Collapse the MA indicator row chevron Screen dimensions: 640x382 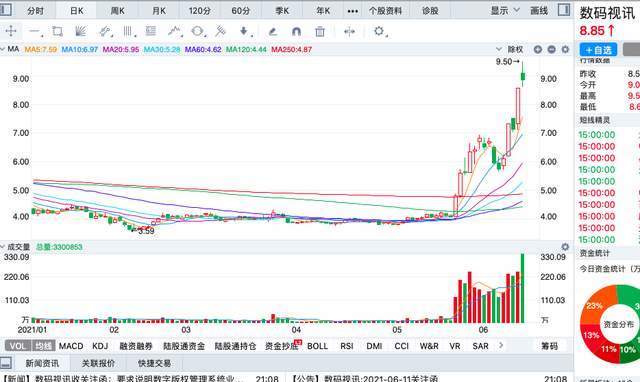click(x=3, y=49)
